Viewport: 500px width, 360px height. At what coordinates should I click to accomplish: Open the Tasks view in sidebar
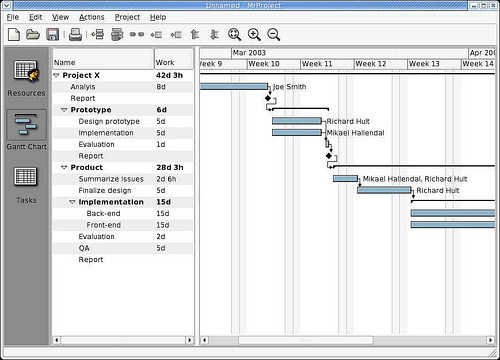tap(26, 185)
